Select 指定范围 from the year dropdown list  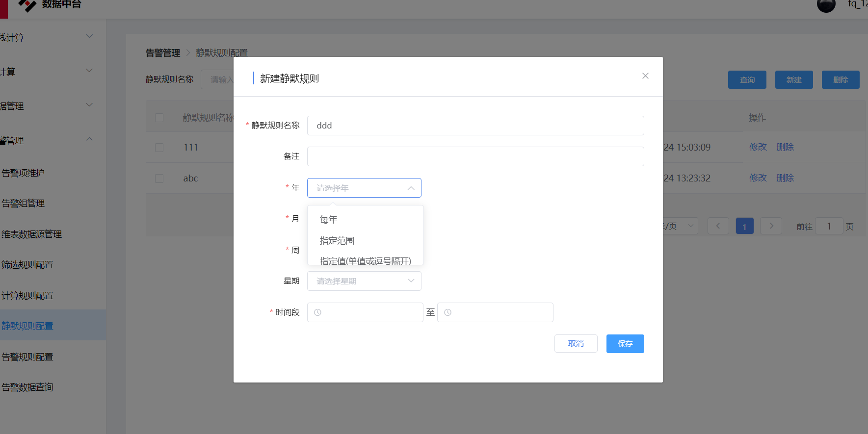coord(365,240)
